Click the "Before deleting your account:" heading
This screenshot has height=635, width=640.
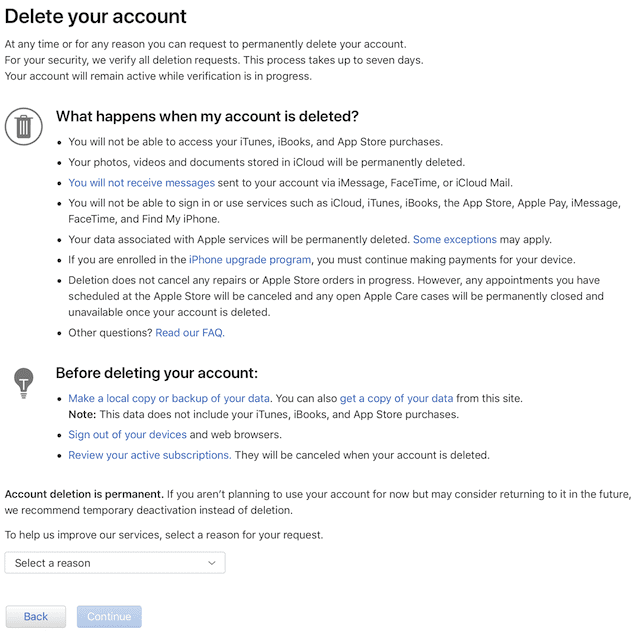point(156,373)
